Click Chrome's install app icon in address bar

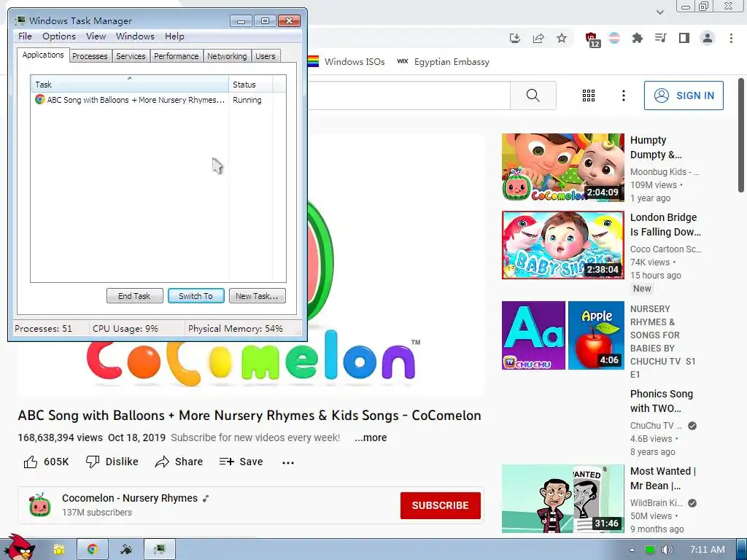point(514,38)
